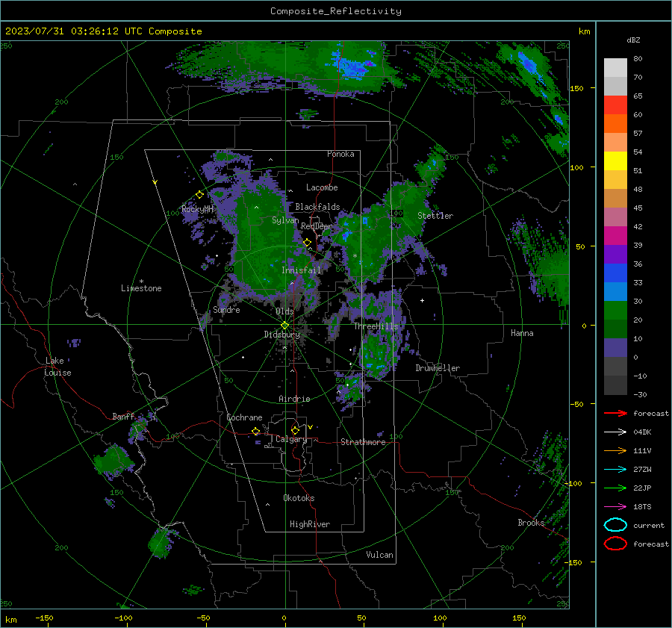
Task: Select the bright green 20-30 dBZ swatch
Action: [x=615, y=311]
